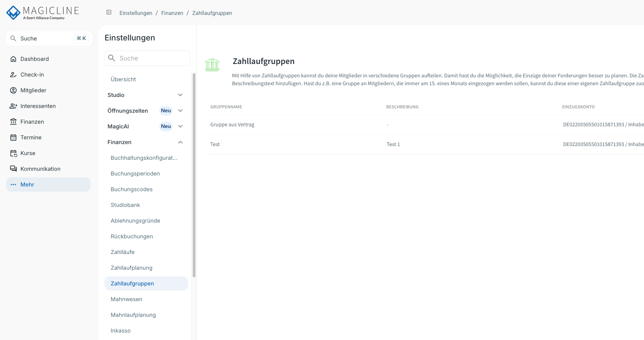Open the 'Gruppe aus Vertrag' row
This screenshot has height=340, width=644.
point(424,124)
